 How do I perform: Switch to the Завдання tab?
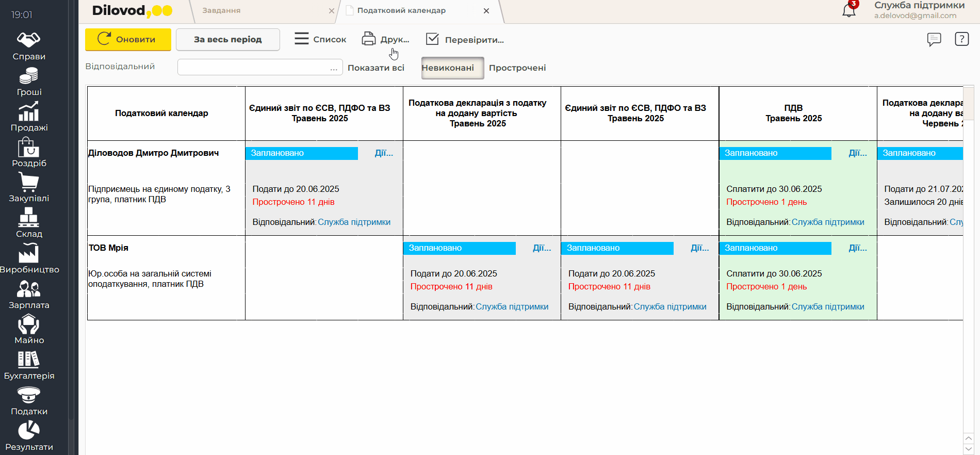tap(221, 10)
